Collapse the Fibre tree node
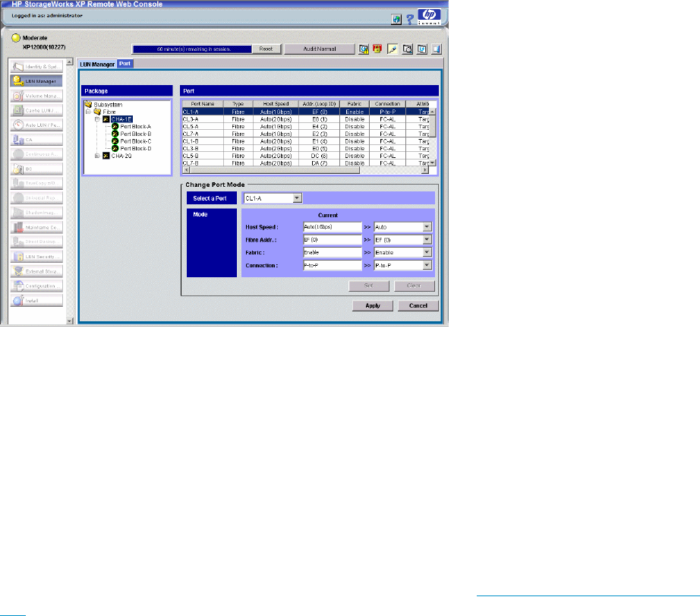 88,112
